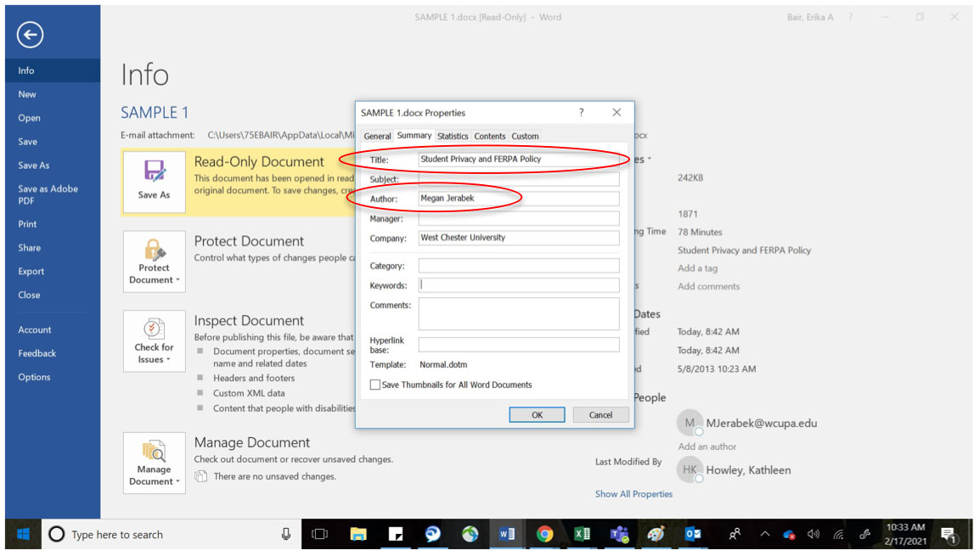980x556 pixels.
Task: Click the microphone icon in search box
Action: pos(285,534)
